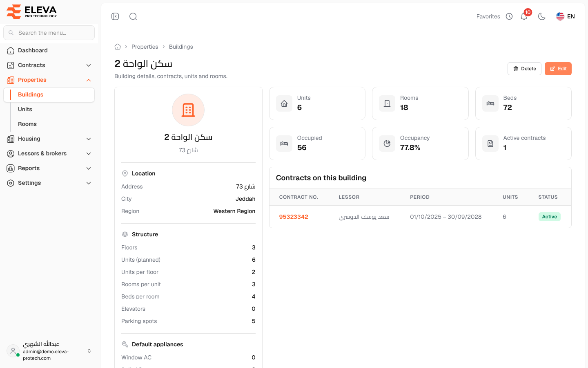Click the Active status badge
This screenshot has height=368, width=588.
pyautogui.click(x=549, y=217)
